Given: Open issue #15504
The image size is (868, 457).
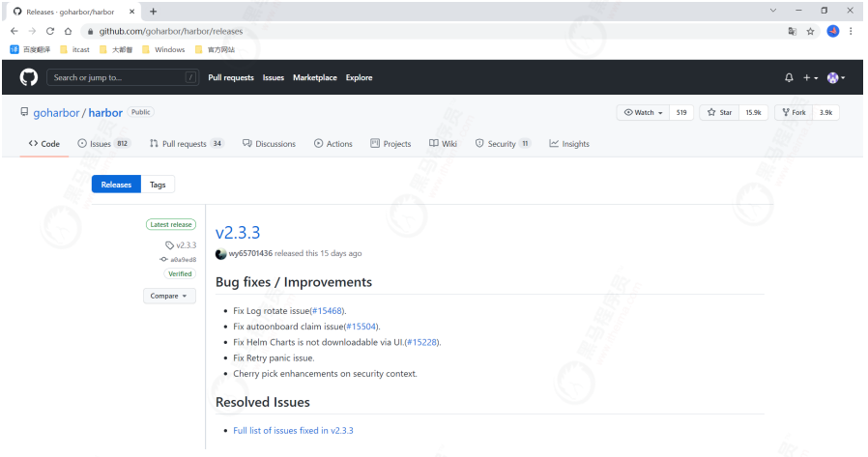Looking at the screenshot, I should [362, 327].
